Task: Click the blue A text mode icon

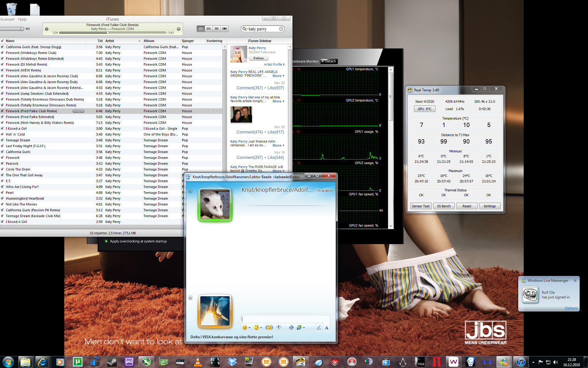Action: pyautogui.click(x=326, y=328)
